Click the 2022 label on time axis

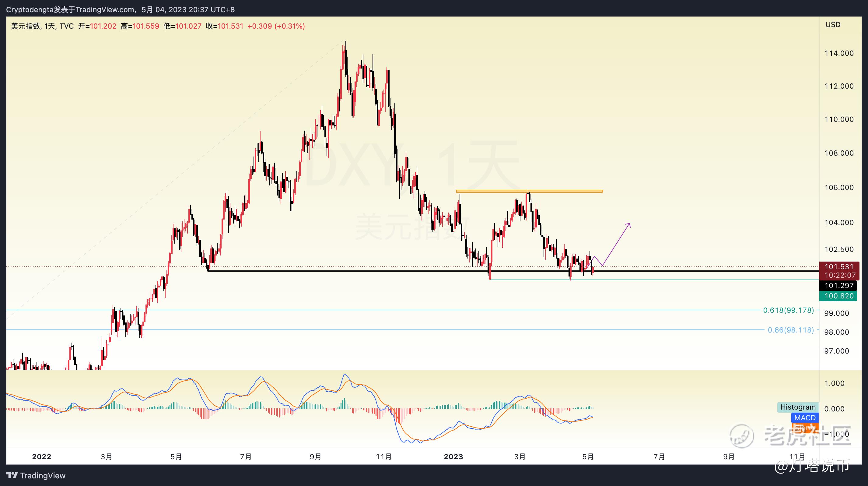click(41, 457)
